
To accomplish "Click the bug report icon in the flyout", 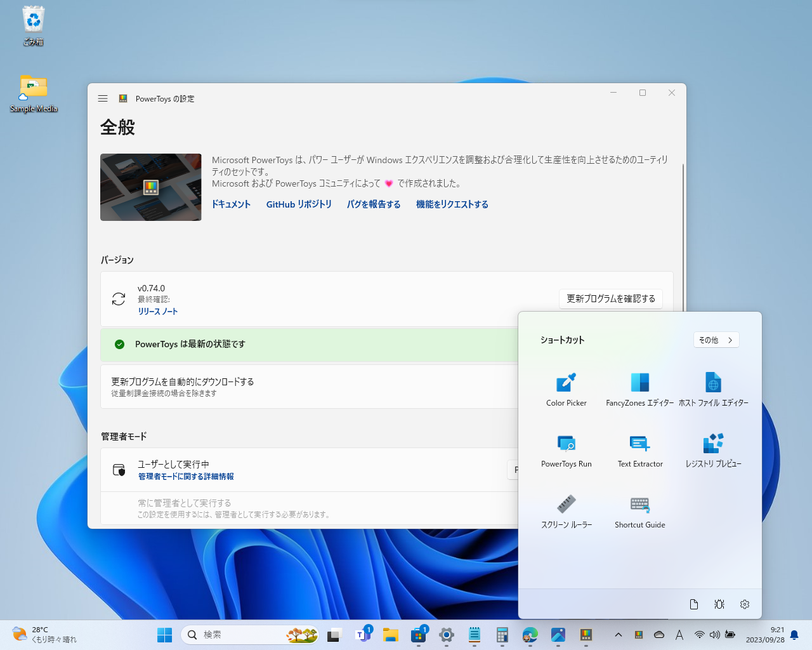I will (x=719, y=604).
